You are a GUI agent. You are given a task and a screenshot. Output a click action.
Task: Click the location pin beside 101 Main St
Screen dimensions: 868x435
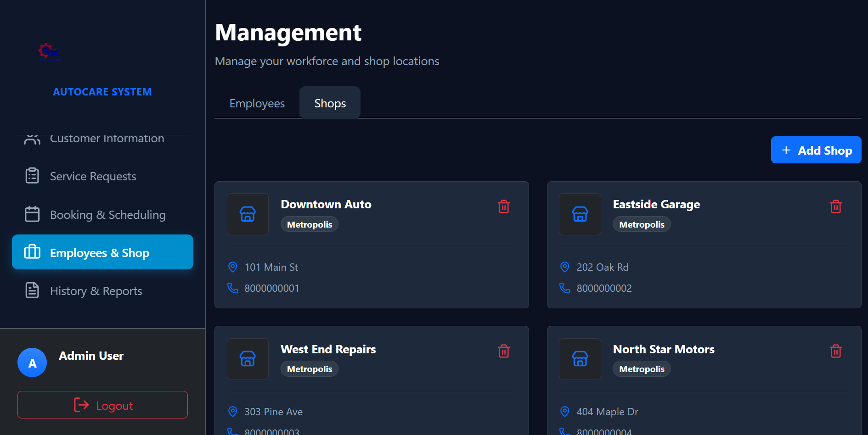233,267
